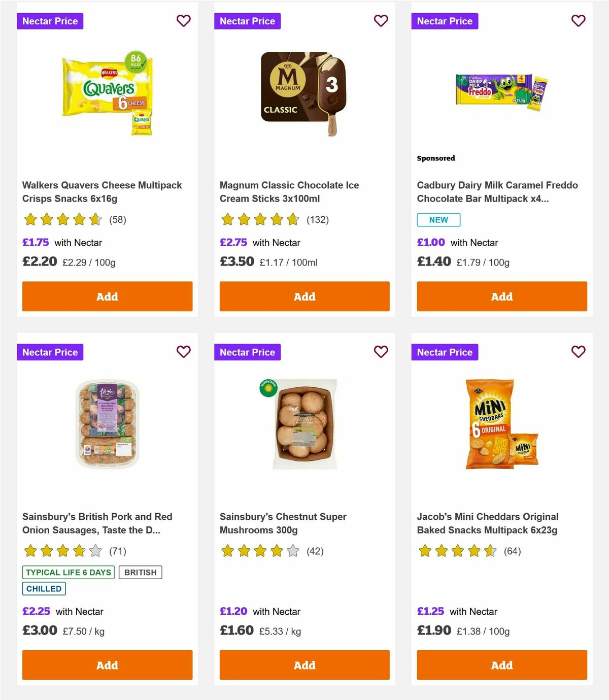Viewport: 609px width, 700px height.
Task: Favourite the Chestnut Super Mushrooms
Action: click(381, 351)
